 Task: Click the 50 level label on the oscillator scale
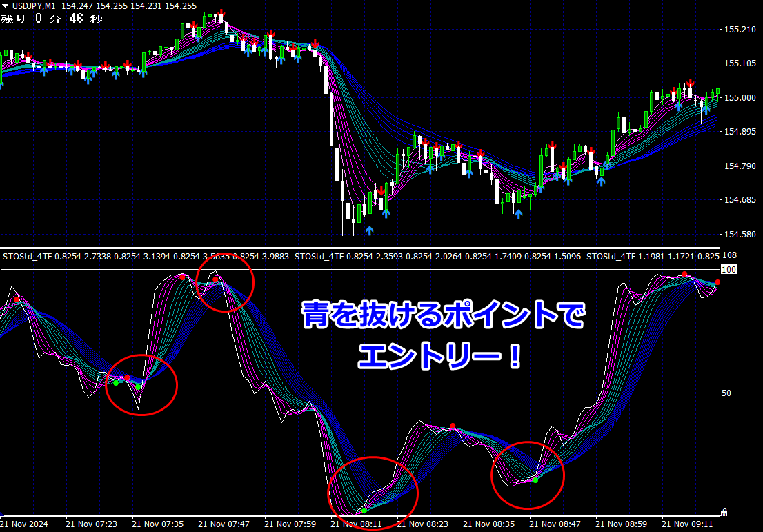[726, 393]
